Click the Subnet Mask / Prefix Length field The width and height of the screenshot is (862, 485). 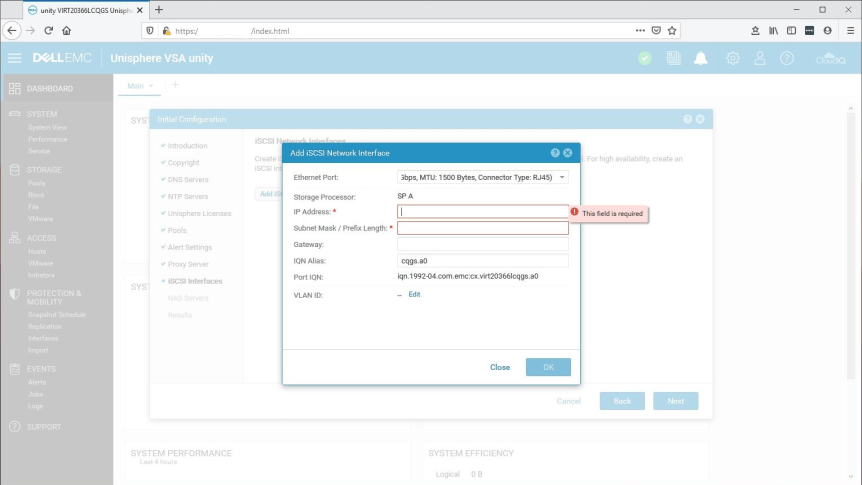click(482, 228)
